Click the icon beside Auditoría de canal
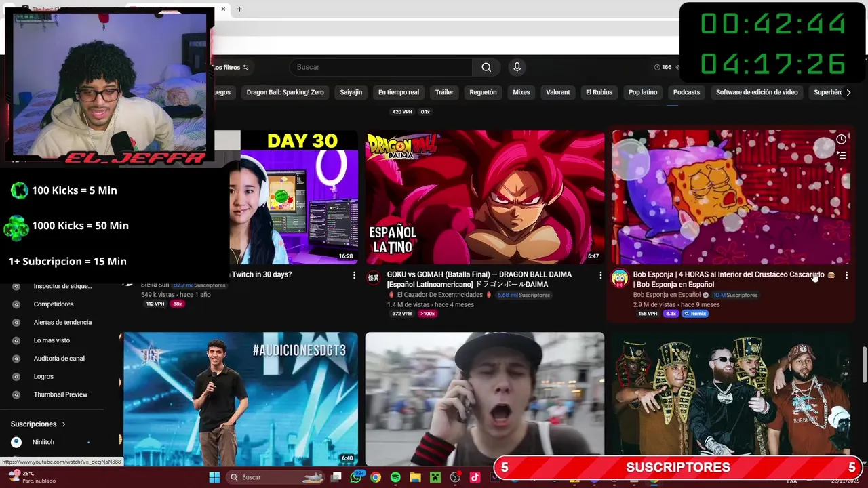The height and width of the screenshot is (488, 868). (x=16, y=358)
